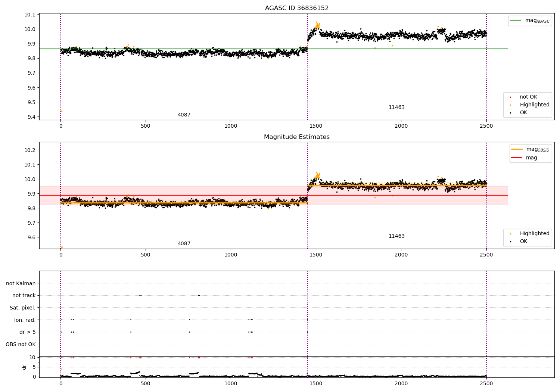Click the Magnitude Estimates title
The image size is (560, 392).
(x=297, y=137)
